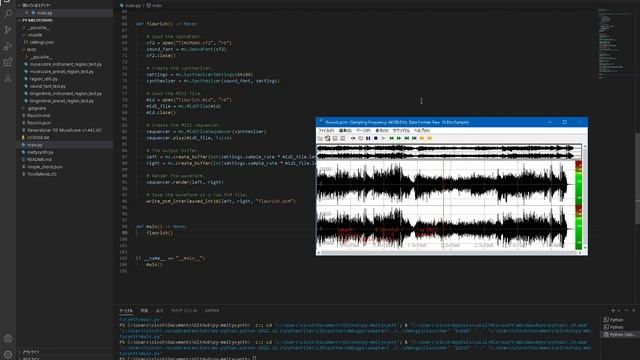The width and height of the screenshot is (640, 360).
Task: Switch to the Problems panel tab
Action: [144, 311]
